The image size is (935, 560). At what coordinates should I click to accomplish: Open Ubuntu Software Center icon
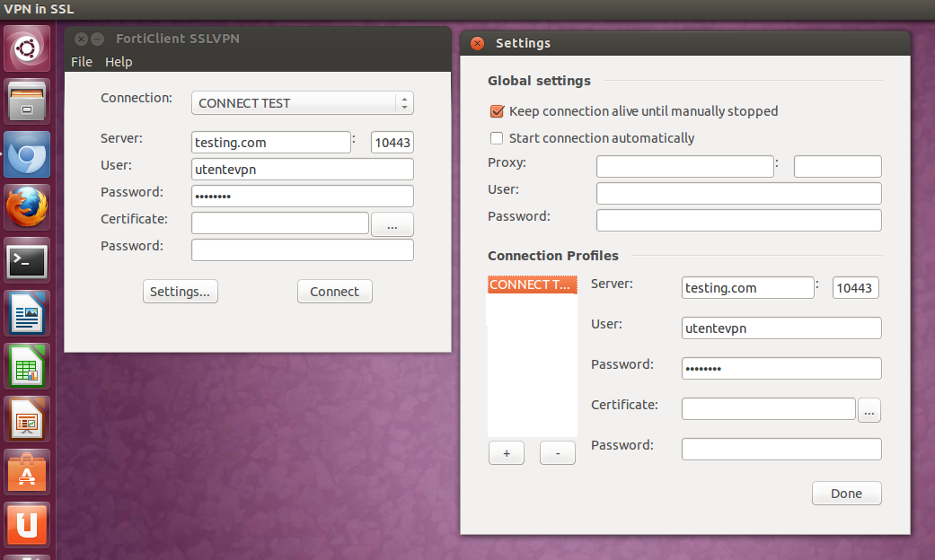coord(29,472)
